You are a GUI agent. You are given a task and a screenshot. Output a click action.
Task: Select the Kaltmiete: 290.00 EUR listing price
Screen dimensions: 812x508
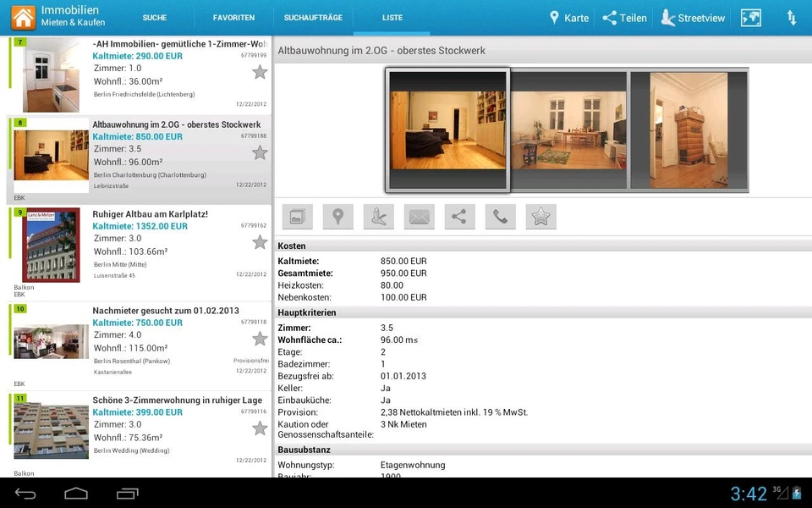(x=137, y=56)
